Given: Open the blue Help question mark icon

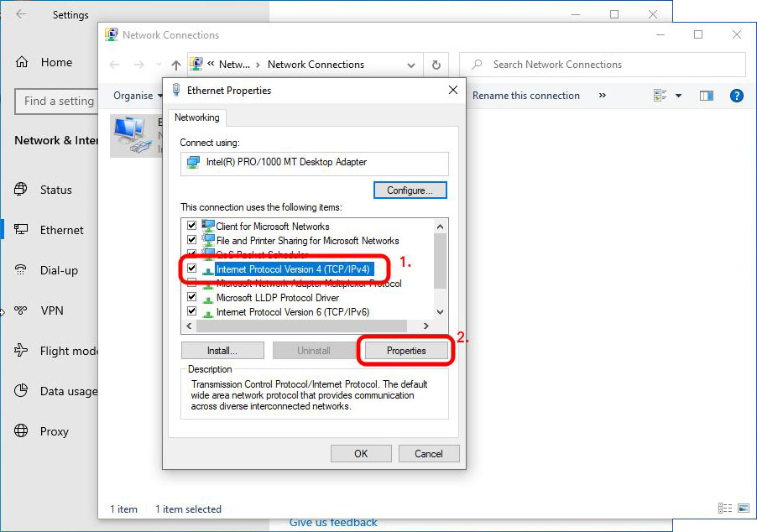Looking at the screenshot, I should coord(736,96).
